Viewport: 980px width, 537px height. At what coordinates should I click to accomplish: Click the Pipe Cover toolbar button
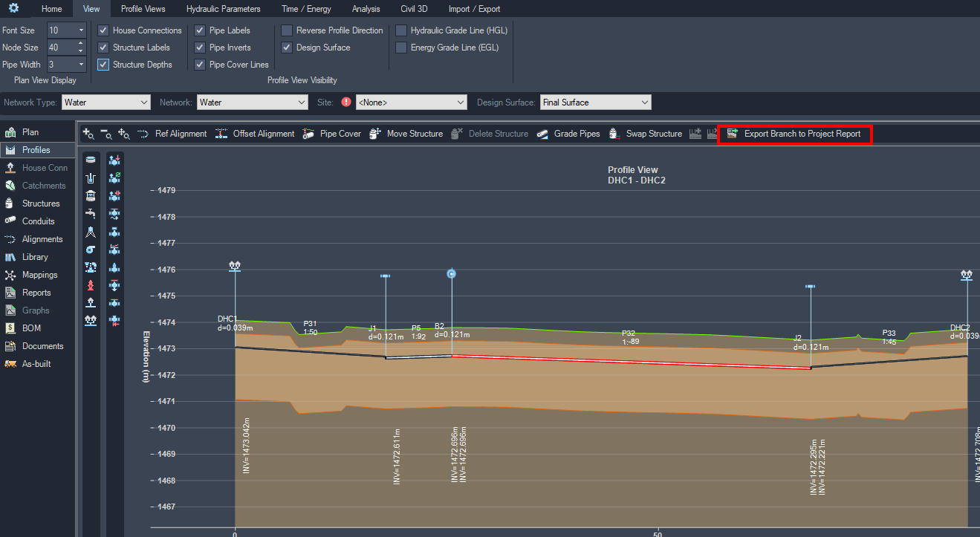pos(331,134)
